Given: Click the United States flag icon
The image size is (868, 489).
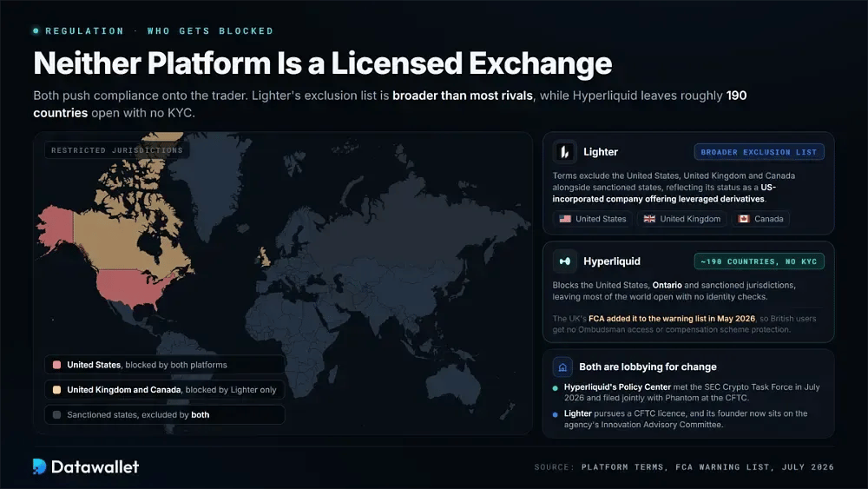Looking at the screenshot, I should click(565, 219).
